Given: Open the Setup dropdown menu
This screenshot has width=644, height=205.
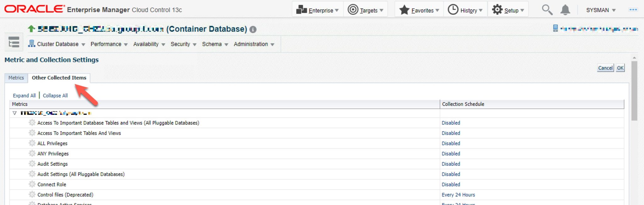Looking at the screenshot, I should (x=508, y=10).
